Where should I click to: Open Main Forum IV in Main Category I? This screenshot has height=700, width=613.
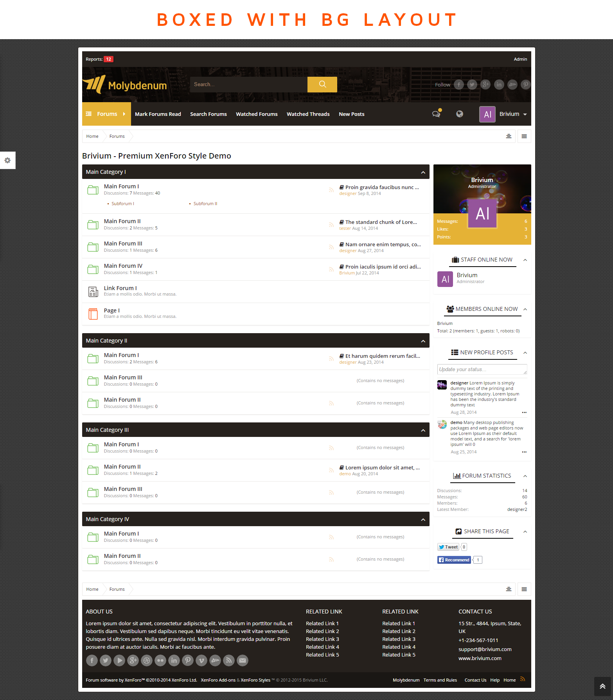123,266
